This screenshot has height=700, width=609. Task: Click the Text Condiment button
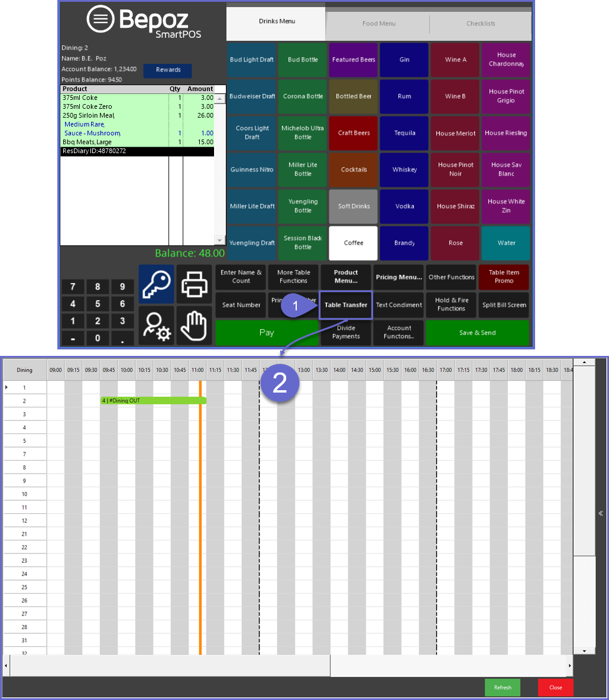coord(399,305)
